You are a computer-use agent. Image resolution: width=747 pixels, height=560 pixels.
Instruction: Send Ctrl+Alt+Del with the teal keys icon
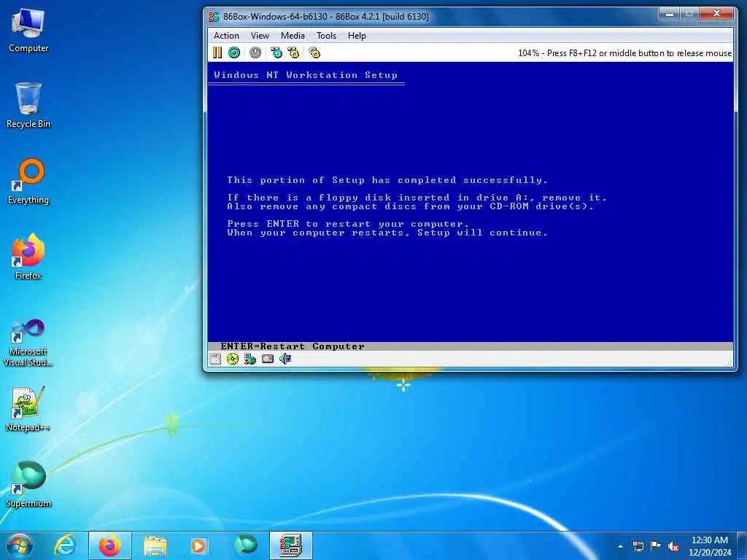[276, 52]
